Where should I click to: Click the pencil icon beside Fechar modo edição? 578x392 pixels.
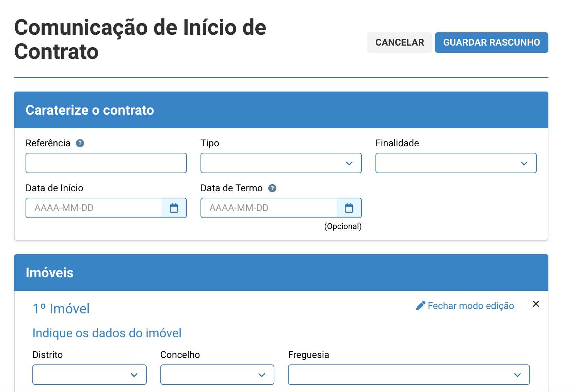pos(421,306)
